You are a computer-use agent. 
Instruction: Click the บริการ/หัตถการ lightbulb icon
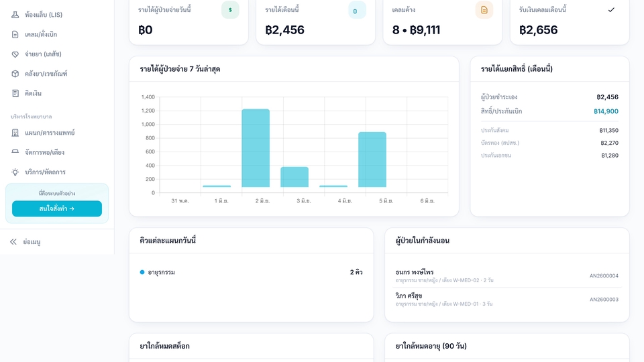coord(15,172)
